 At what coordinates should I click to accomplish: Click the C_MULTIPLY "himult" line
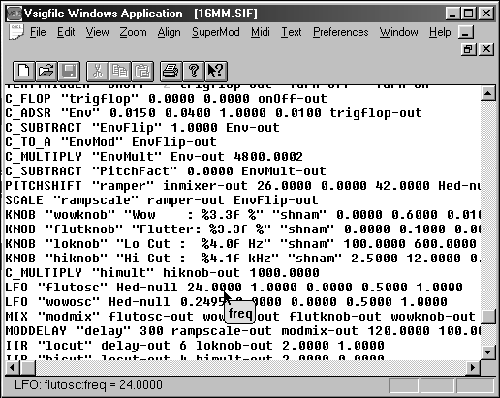tap(162, 273)
